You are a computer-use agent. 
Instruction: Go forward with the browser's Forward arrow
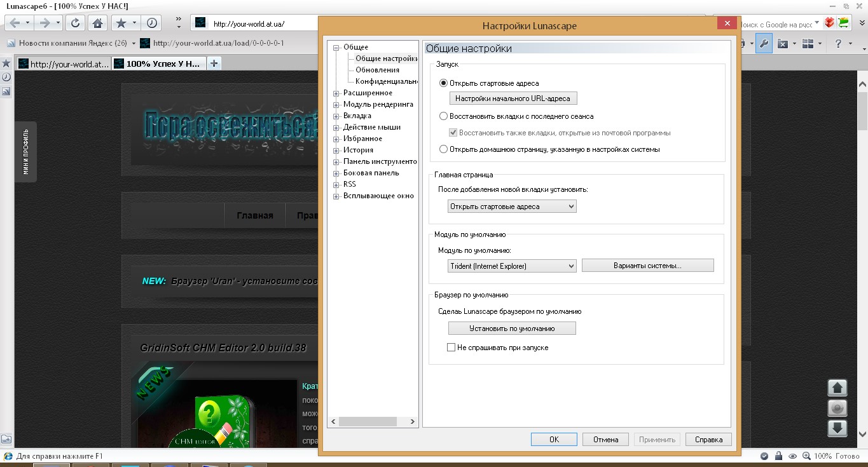44,24
